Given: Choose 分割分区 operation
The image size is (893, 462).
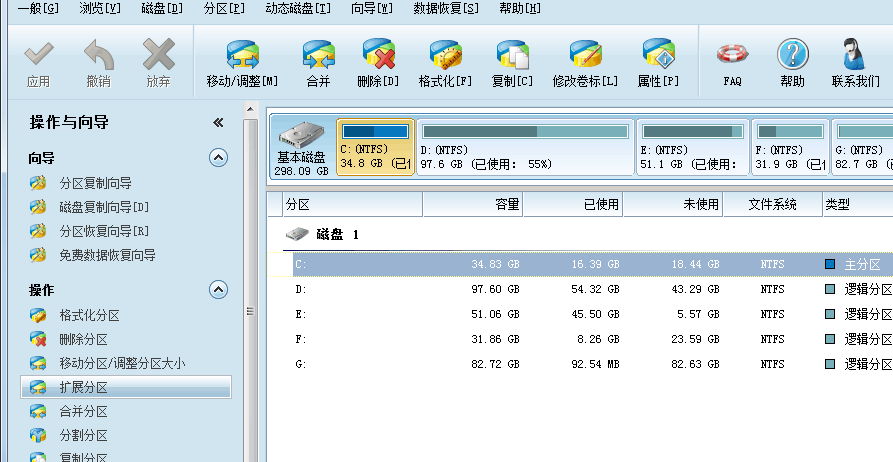Looking at the screenshot, I should tap(84, 435).
